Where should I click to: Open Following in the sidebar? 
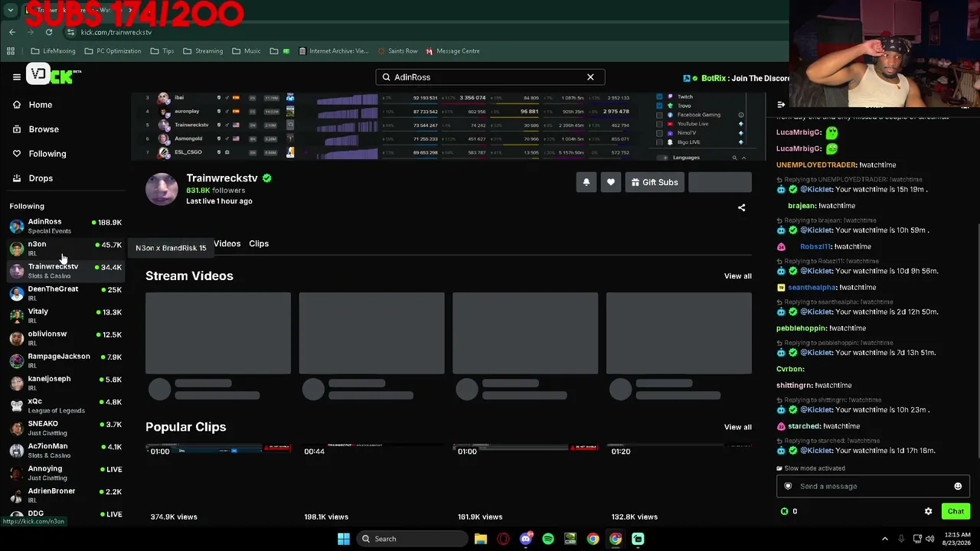[x=47, y=154]
